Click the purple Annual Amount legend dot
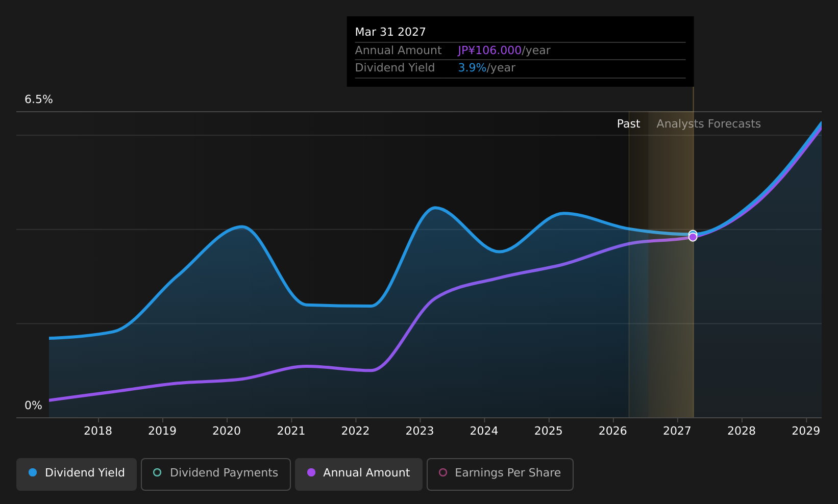 311,472
